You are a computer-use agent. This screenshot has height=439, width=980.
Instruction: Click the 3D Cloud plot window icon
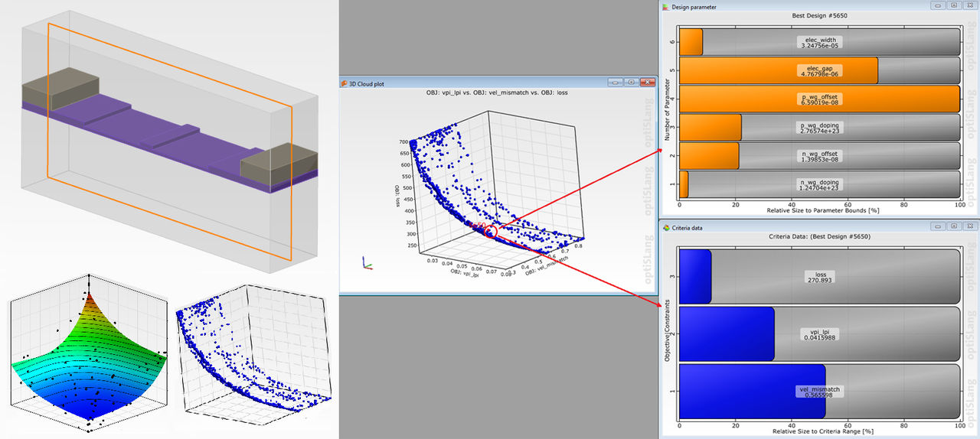(344, 83)
